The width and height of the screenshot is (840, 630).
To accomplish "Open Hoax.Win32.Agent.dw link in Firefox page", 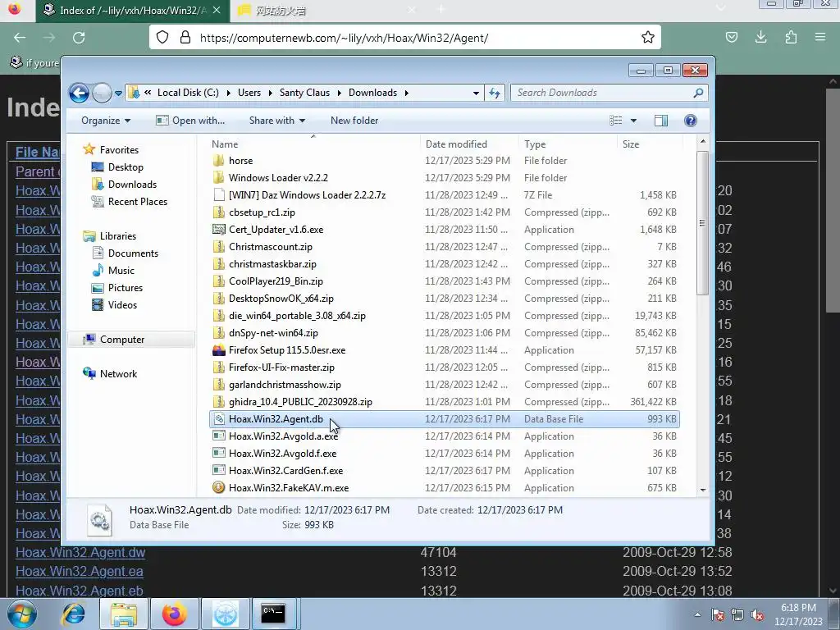I will pos(80,552).
